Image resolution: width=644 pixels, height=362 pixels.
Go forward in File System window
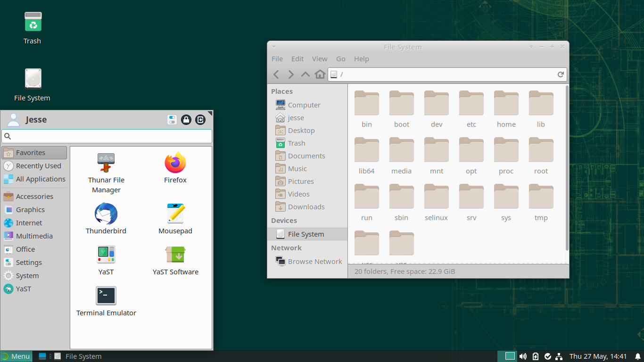[x=291, y=74]
